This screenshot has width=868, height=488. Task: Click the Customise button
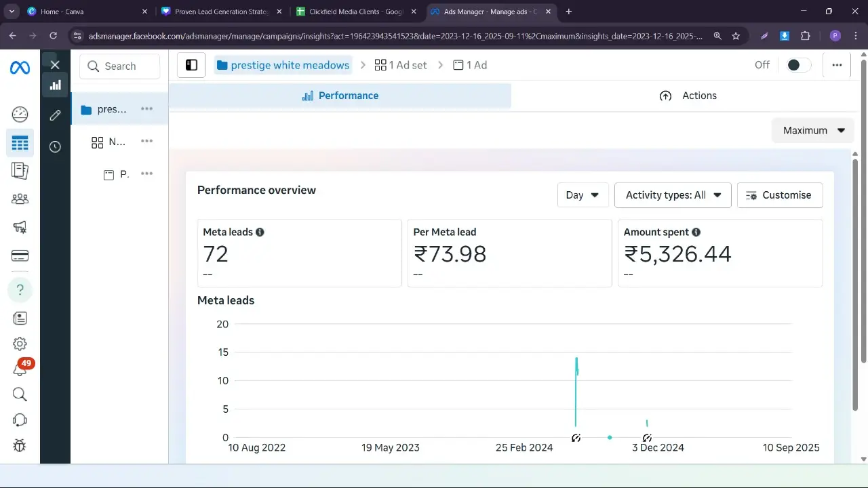[x=779, y=195]
